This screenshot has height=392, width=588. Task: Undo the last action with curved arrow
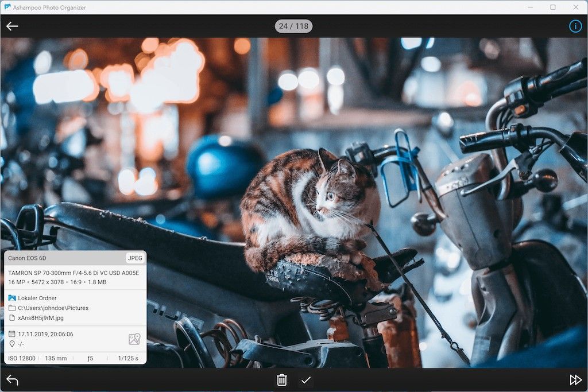tap(12, 380)
